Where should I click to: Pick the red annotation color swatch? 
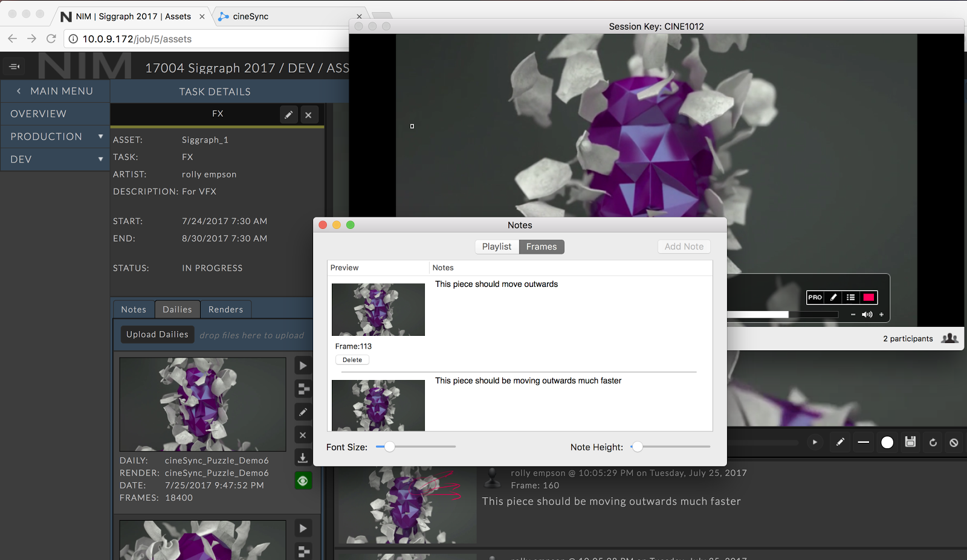[x=868, y=297]
